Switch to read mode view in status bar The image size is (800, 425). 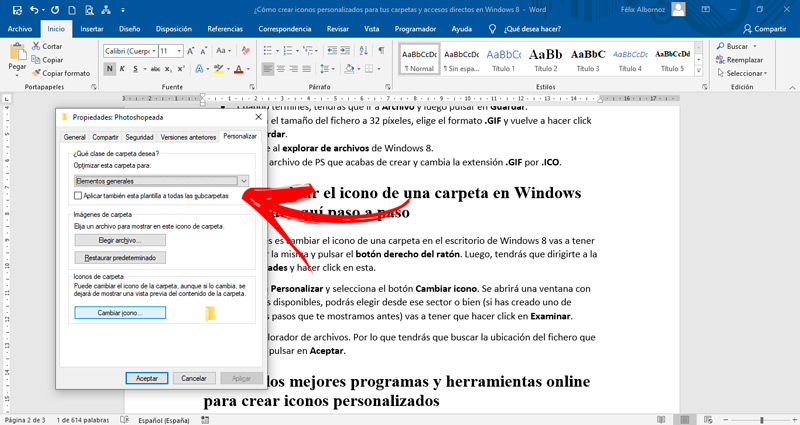[661, 420]
